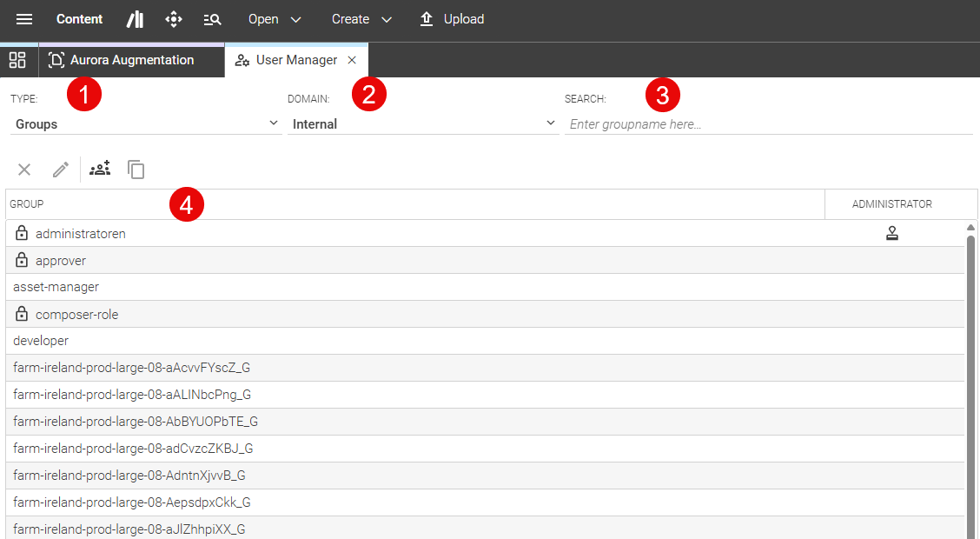Switch to the Aurora Augmentation tab

click(131, 60)
